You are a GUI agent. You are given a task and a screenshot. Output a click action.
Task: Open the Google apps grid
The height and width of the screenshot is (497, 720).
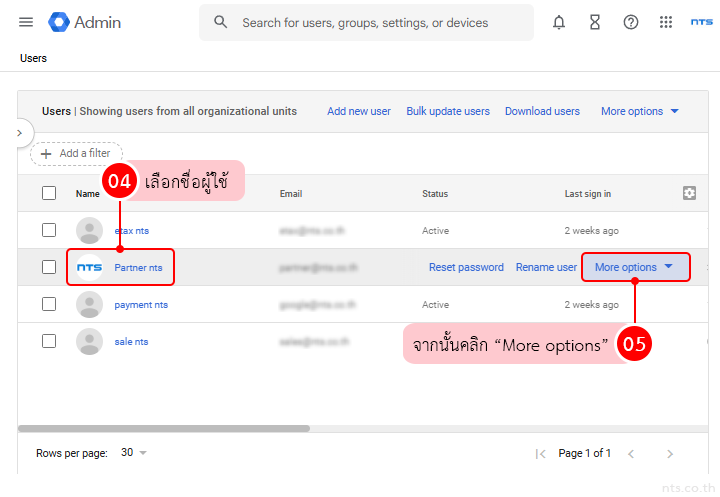click(666, 22)
